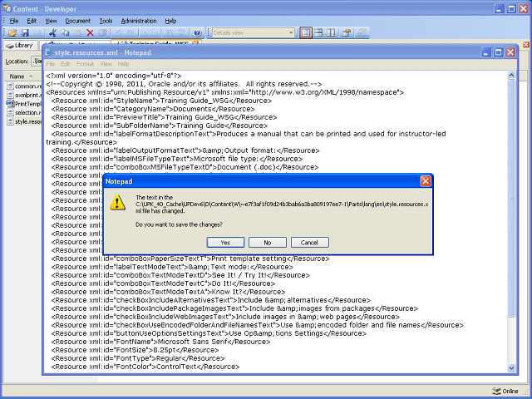Click the Undo arrow icon
This screenshot has height=399, width=532.
[x=118, y=33]
